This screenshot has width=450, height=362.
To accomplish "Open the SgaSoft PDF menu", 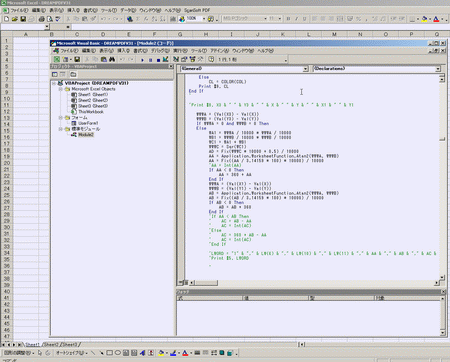I will (x=197, y=10).
